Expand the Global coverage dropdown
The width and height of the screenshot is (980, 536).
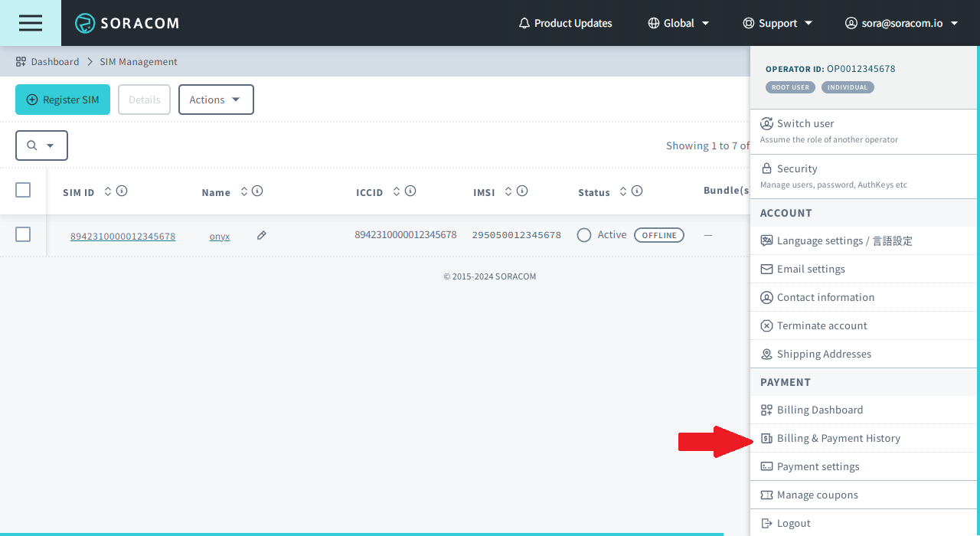678,23
